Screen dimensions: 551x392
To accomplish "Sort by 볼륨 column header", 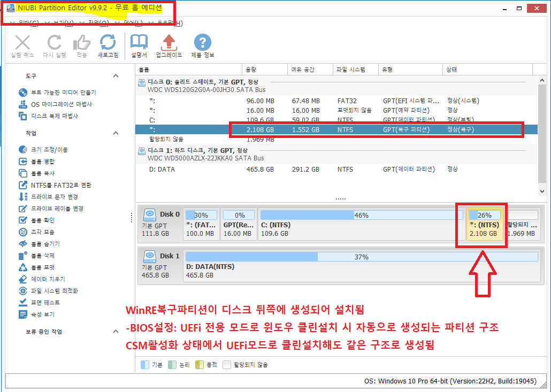I will (x=189, y=70).
